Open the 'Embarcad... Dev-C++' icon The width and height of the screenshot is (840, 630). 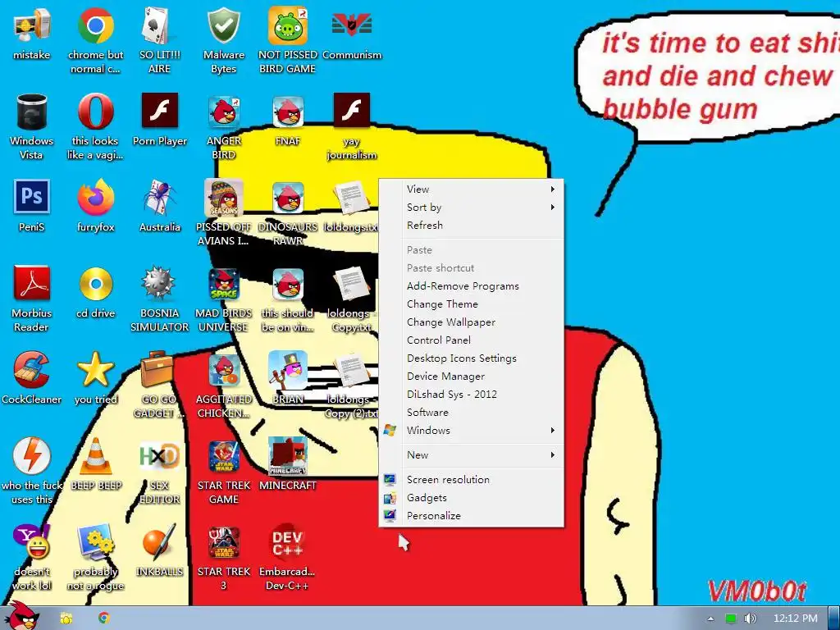(x=287, y=557)
